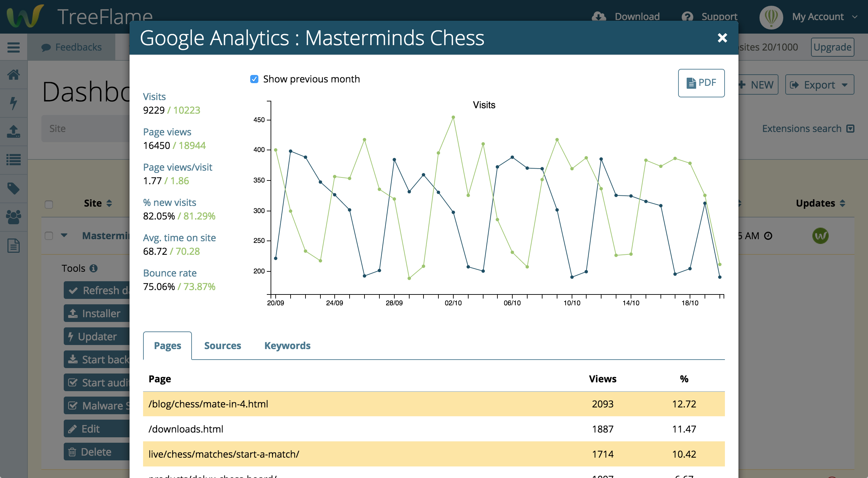Screen dimensions: 868x478
Task: Click the Page column header
Action: pyautogui.click(x=160, y=379)
